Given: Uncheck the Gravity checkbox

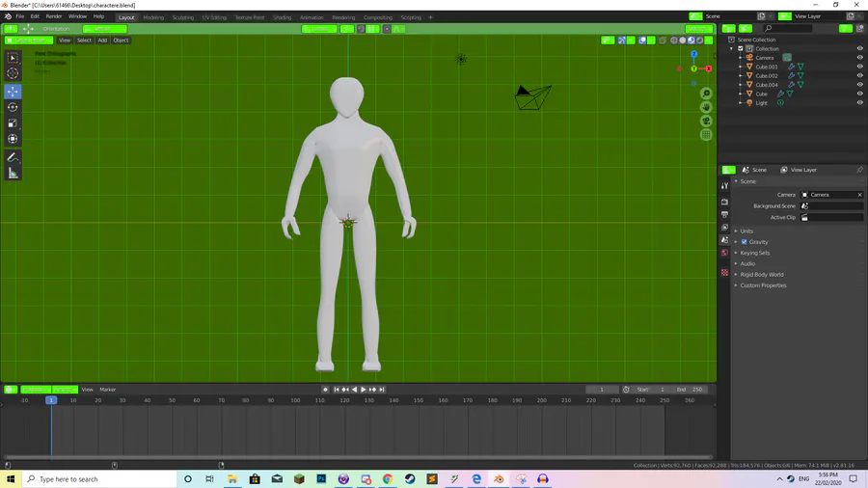Looking at the screenshot, I should pos(744,242).
